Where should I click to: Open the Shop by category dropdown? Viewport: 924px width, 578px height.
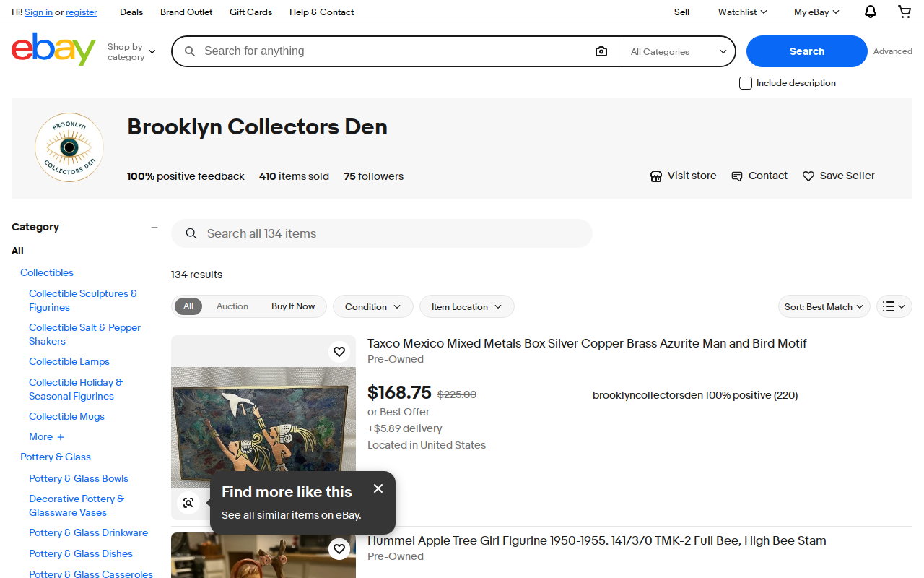pyautogui.click(x=131, y=52)
